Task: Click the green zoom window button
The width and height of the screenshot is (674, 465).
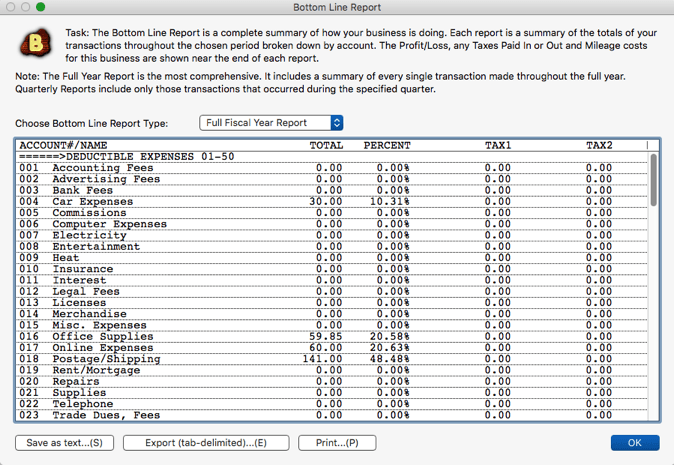Action: point(40,7)
